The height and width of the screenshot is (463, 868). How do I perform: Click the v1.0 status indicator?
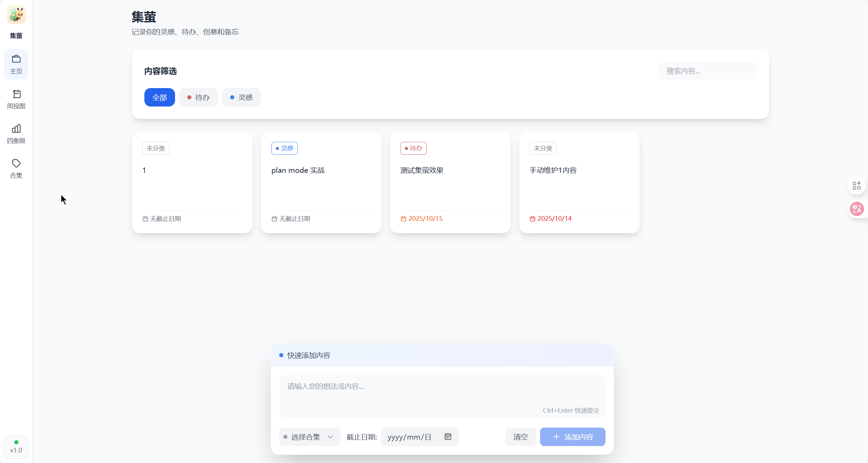(x=16, y=447)
